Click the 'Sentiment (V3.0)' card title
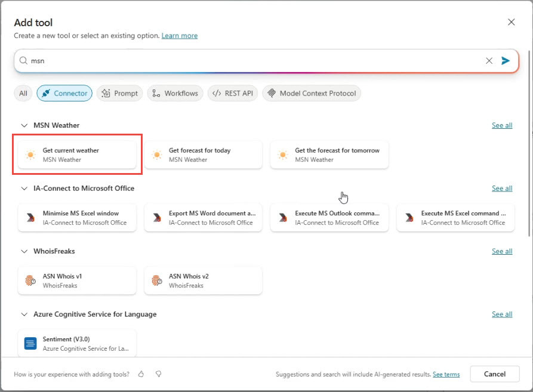 (66, 339)
